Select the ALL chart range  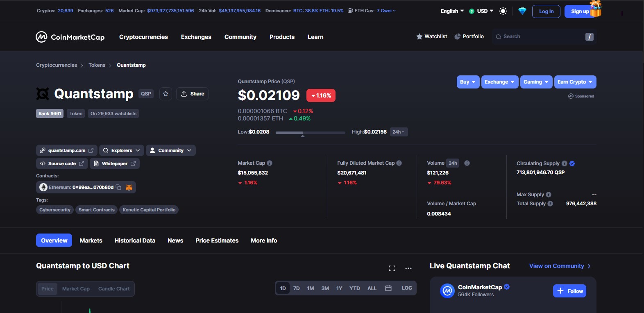(372, 288)
